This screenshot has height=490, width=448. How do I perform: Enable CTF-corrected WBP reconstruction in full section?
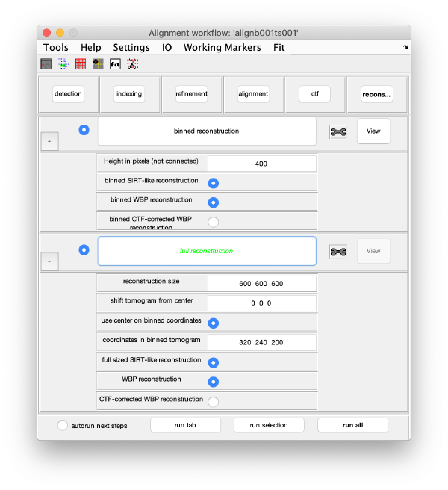coord(214,402)
